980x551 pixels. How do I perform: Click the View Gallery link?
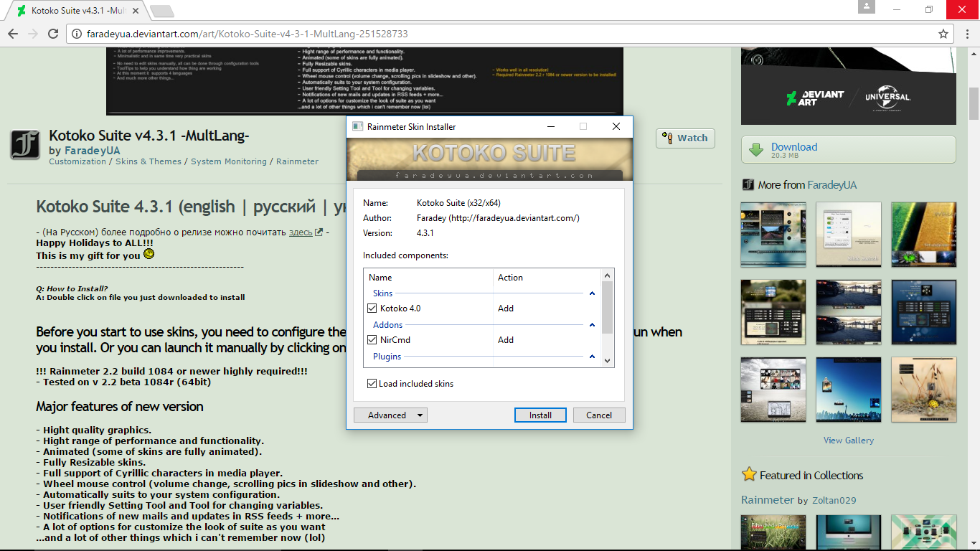(x=849, y=441)
